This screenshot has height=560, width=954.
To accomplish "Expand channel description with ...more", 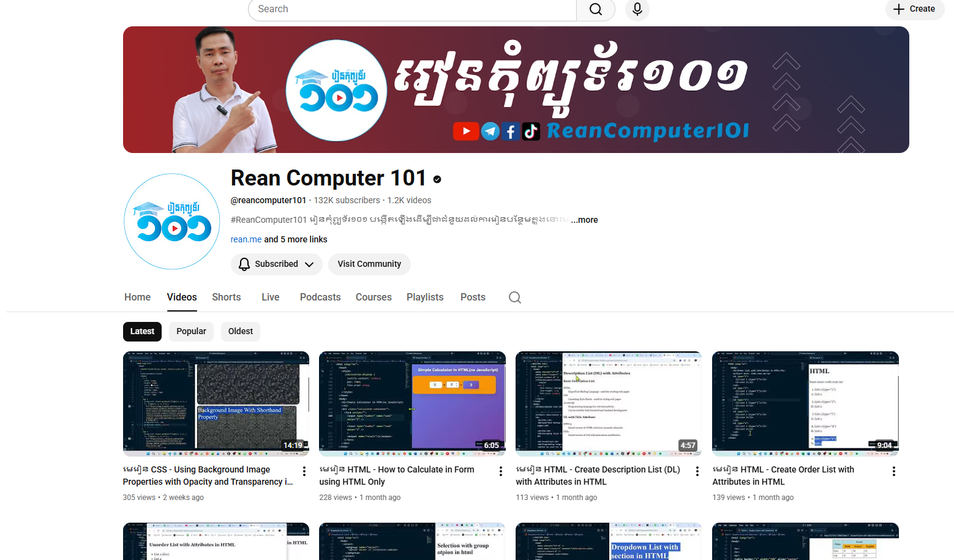I will coord(585,220).
